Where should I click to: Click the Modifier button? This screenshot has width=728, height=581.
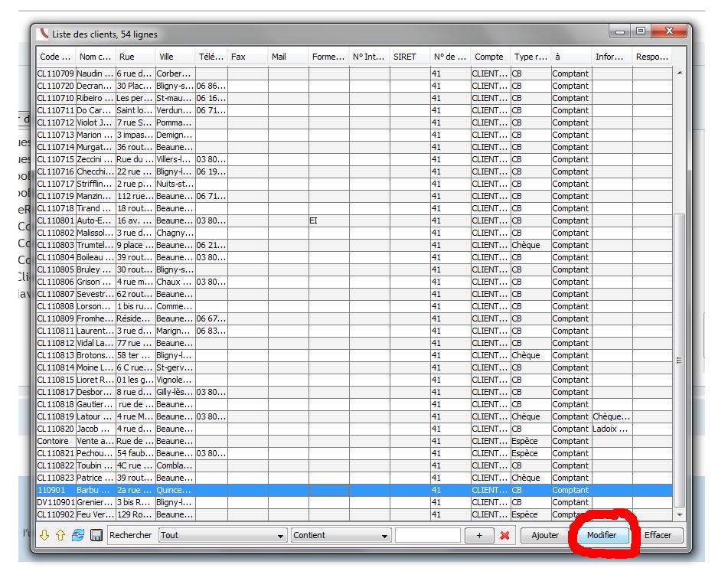pyautogui.click(x=602, y=536)
